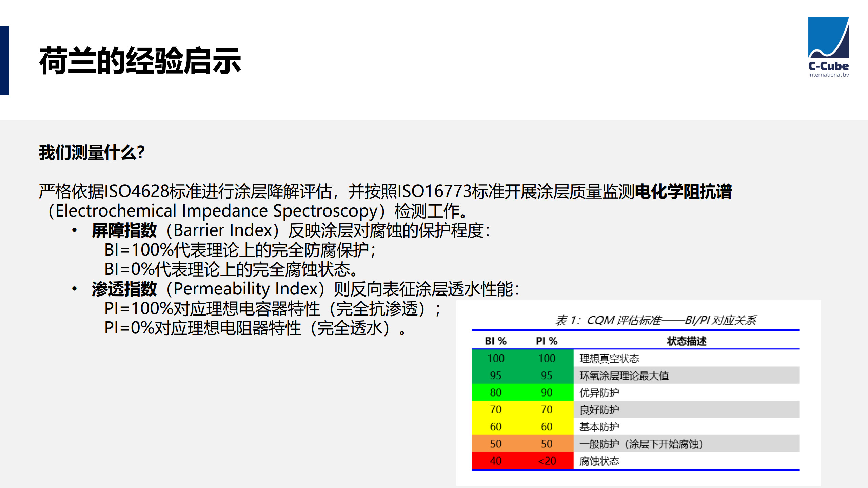Click the PI % column header
The height and width of the screenshot is (488, 868).
coord(547,341)
